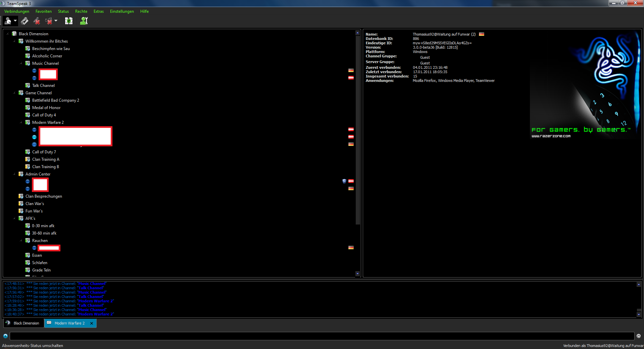The width and height of the screenshot is (644, 349).
Task: Click the Alcoholic Corner channel icon
Action: 28,56
